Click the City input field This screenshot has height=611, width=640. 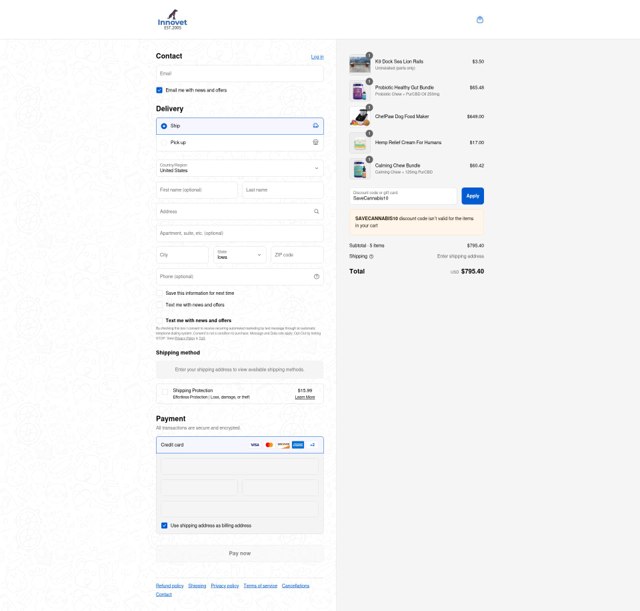click(x=182, y=255)
